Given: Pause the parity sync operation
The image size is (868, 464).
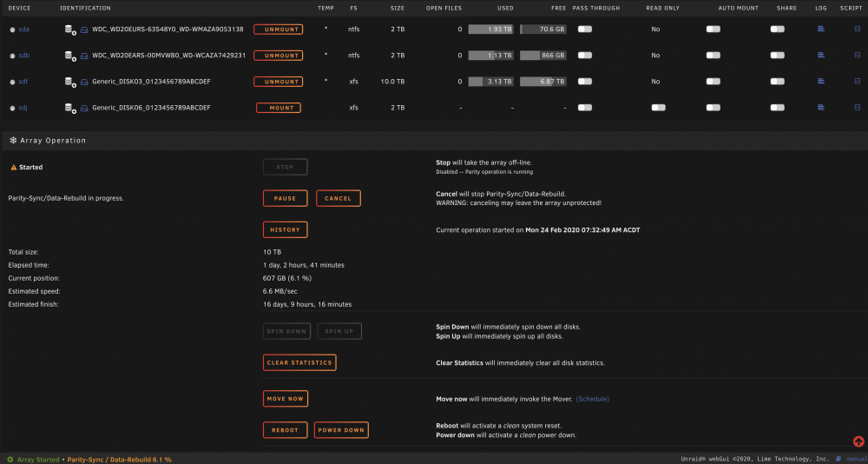Looking at the screenshot, I should [x=285, y=198].
